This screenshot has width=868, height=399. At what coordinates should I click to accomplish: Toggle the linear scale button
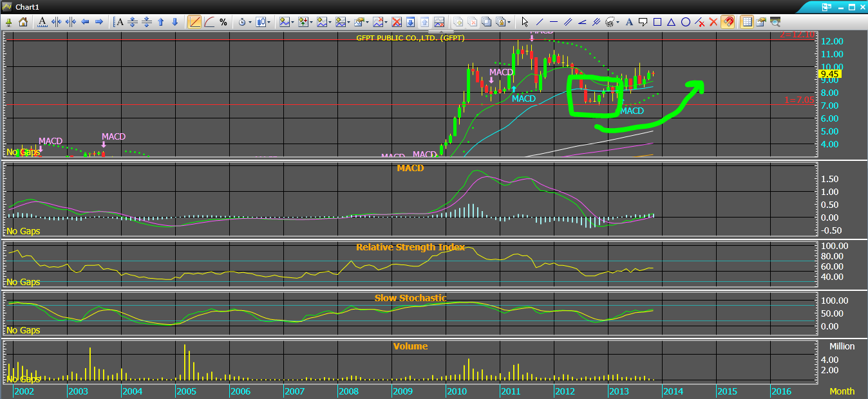pyautogui.click(x=195, y=22)
